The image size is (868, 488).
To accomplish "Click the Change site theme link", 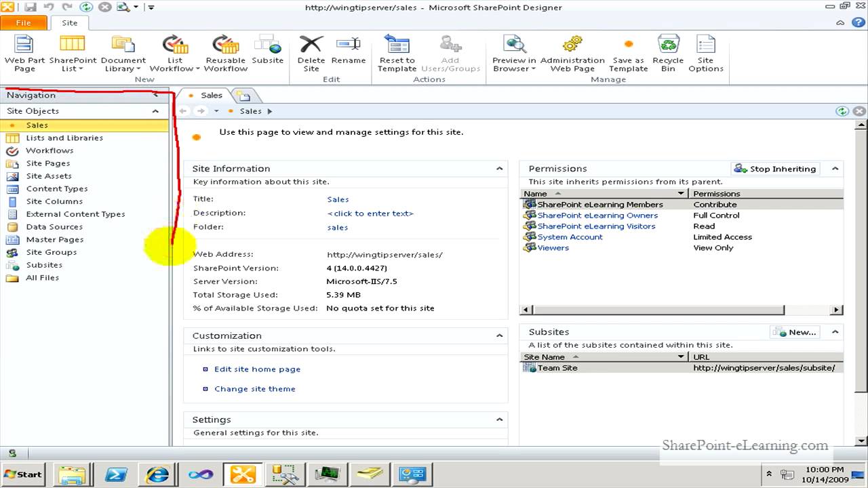I will click(255, 389).
